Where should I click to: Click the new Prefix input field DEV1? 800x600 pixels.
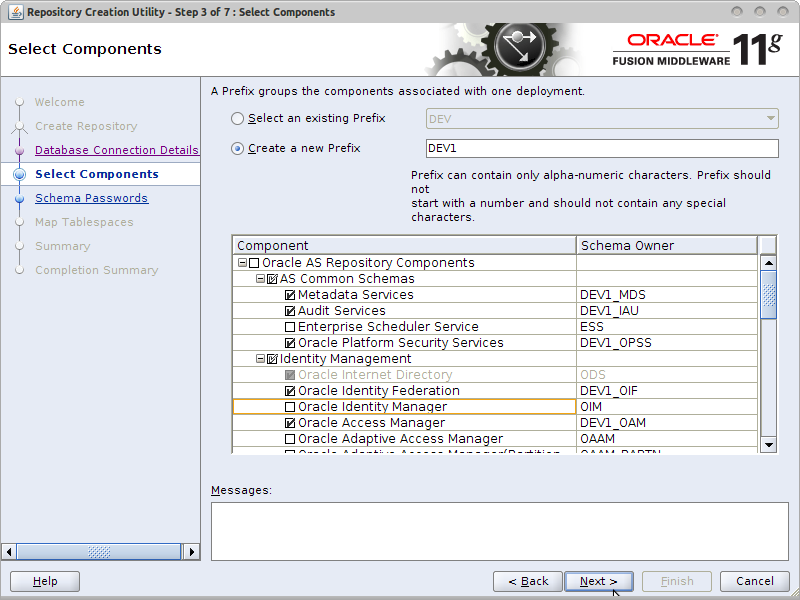(x=602, y=148)
